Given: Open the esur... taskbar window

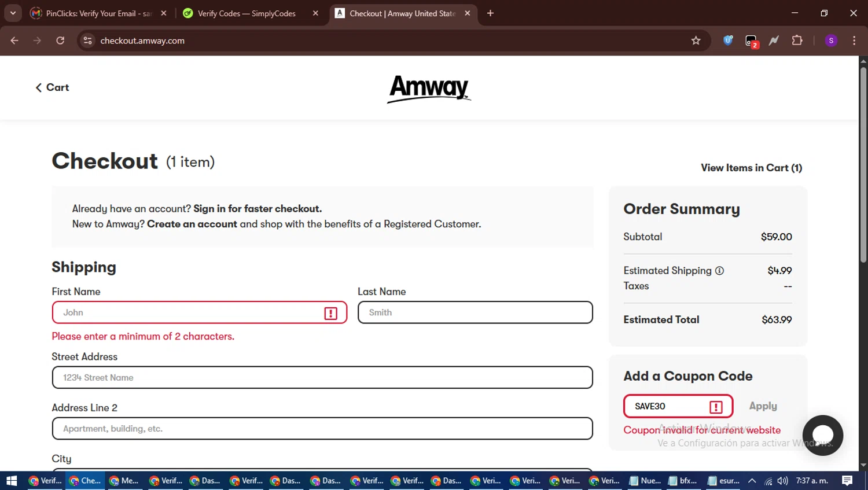Looking at the screenshot, I should click(723, 481).
